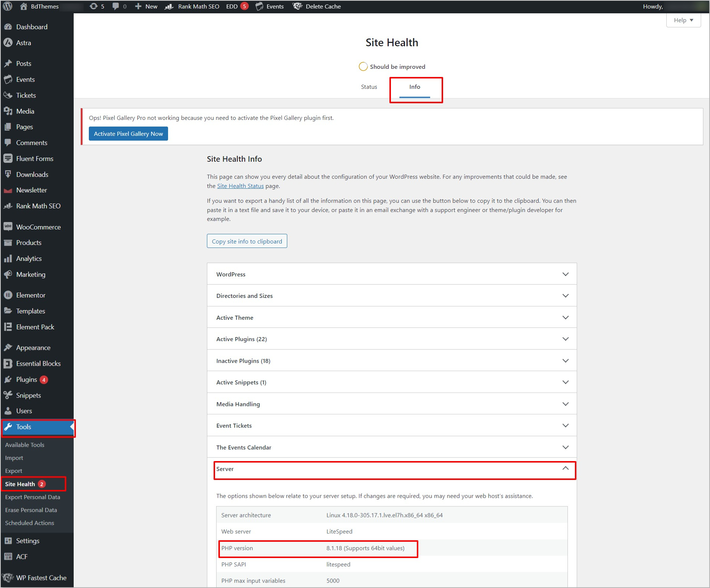Follow the Site Health Status link
The width and height of the screenshot is (710, 588).
point(240,186)
